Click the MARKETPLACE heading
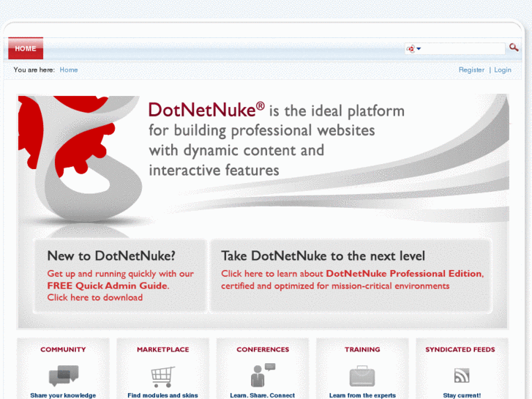 tap(163, 349)
